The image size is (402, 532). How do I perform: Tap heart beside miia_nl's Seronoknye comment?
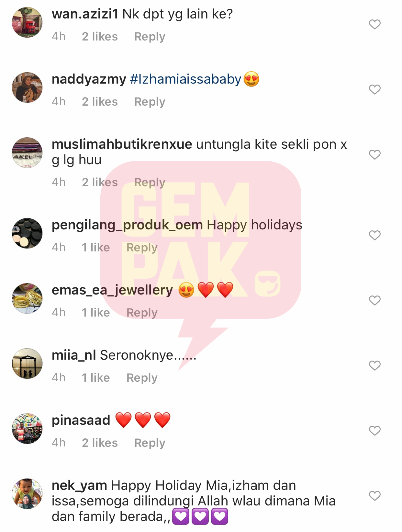click(x=374, y=365)
